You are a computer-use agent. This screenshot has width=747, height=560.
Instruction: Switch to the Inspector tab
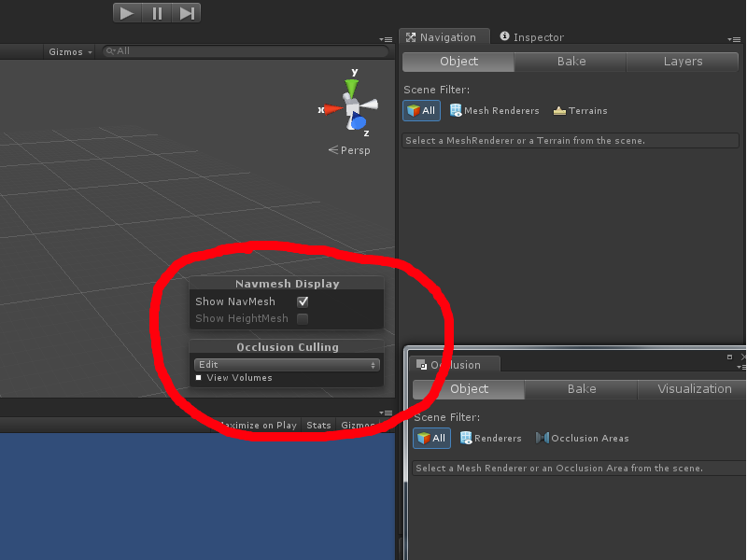pyautogui.click(x=531, y=36)
